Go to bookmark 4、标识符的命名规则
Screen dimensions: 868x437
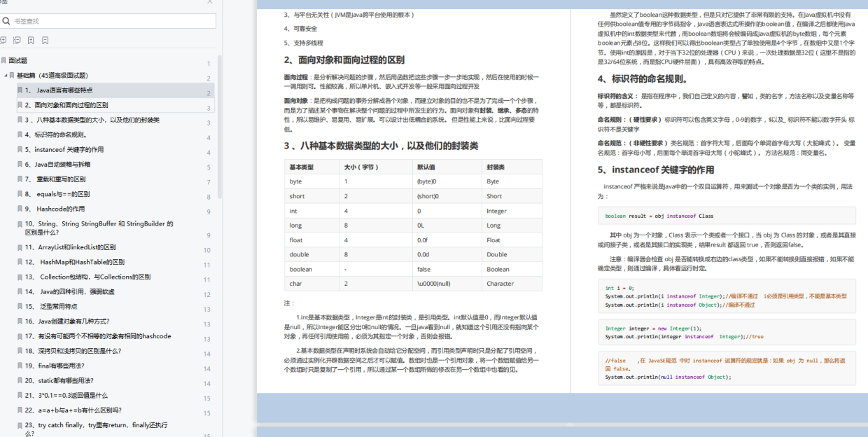pyautogui.click(x=56, y=134)
